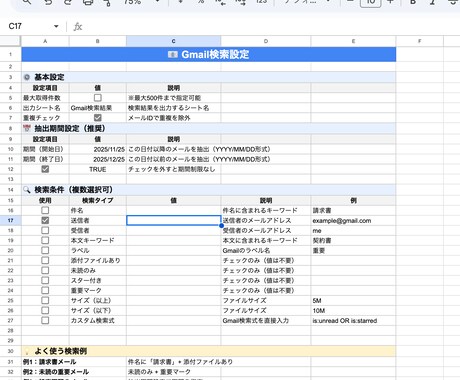Select the メールIDで重複を除外 cell
Viewport: 460px width, 380px height.
click(173, 118)
